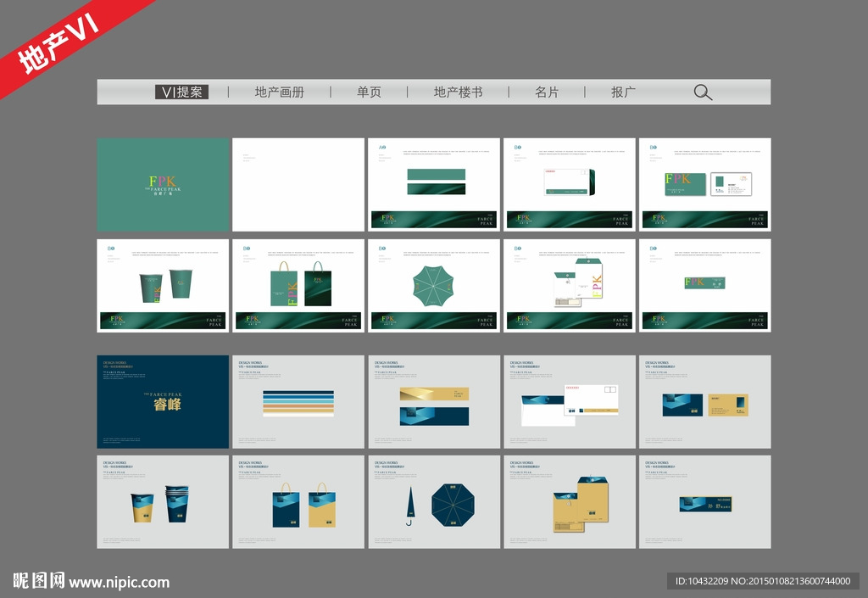This screenshot has width=868, height=598.
Task: Go to the 名片 tab
Action: pyautogui.click(x=547, y=92)
